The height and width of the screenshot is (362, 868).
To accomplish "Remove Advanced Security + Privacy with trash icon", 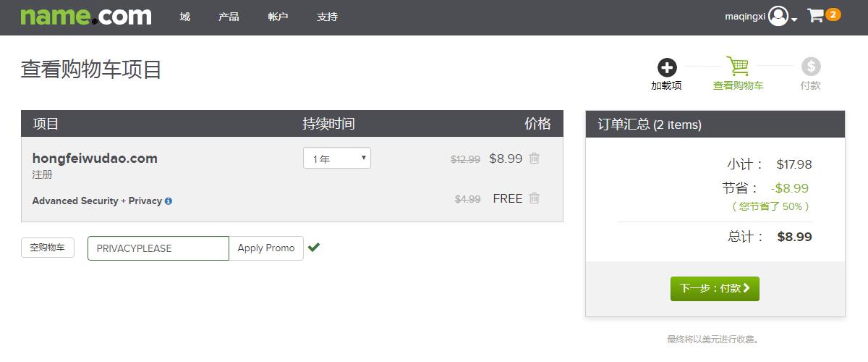I will [x=535, y=198].
